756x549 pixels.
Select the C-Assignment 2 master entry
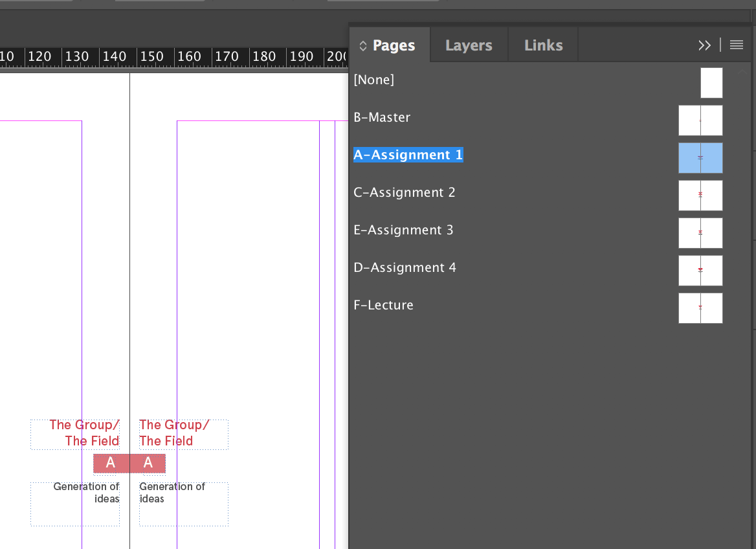(404, 192)
